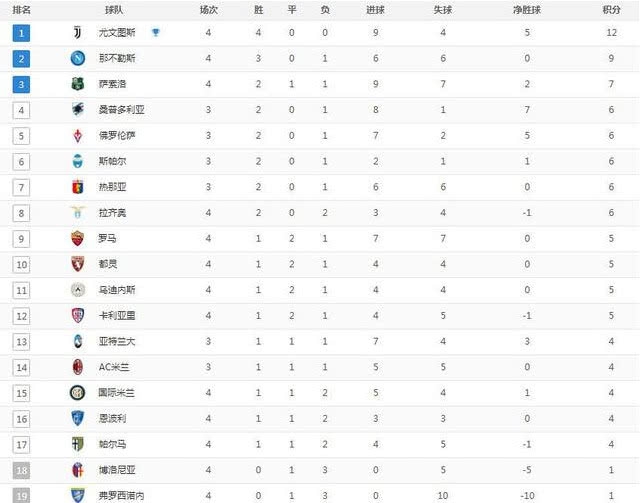Sort by the 积分 column header
This screenshot has width=641, height=503.
[x=611, y=10]
